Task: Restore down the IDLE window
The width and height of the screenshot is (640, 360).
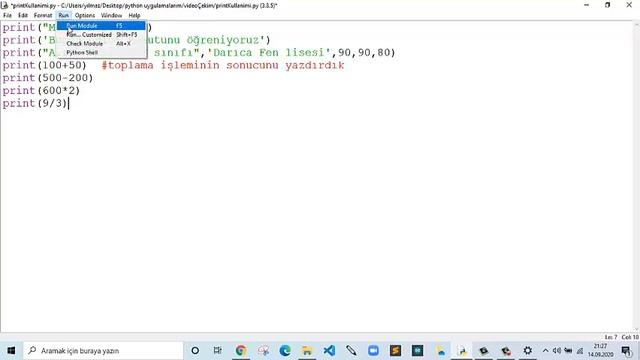Action: (x=607, y=5)
